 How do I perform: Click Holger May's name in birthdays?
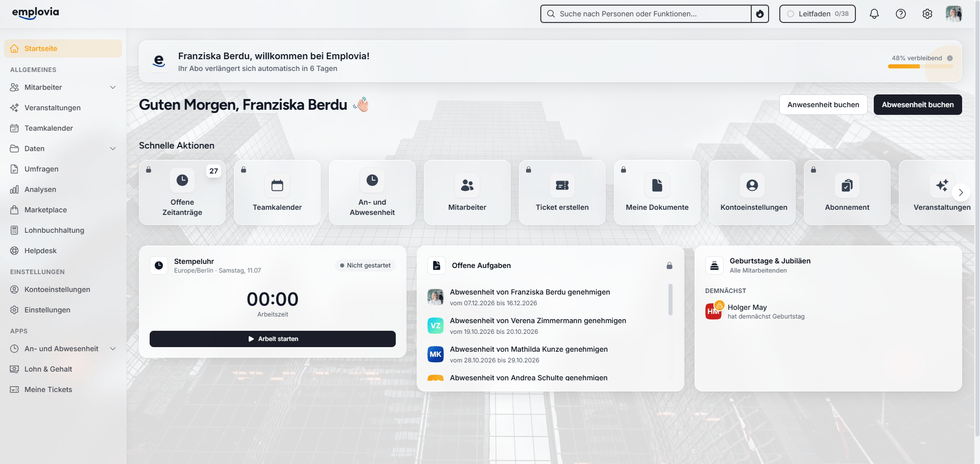747,307
